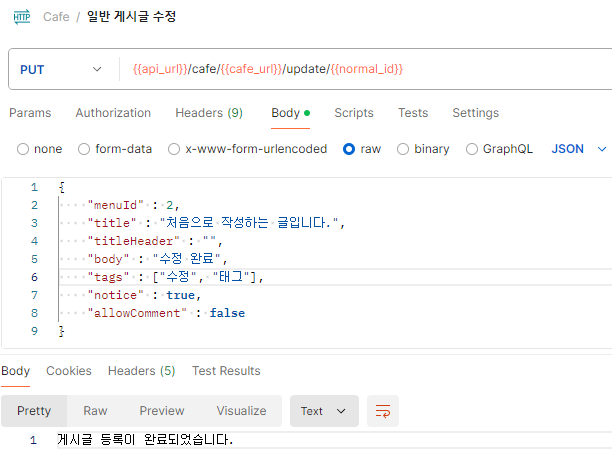Select the Preview response view
This screenshot has width=612, height=454.
pos(162,411)
